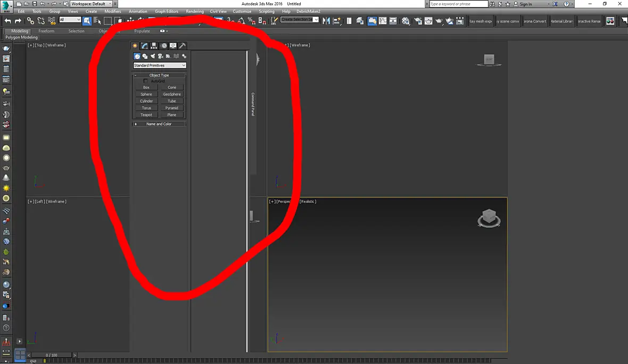This screenshot has height=364, width=628.
Task: Click the Unlink Selection icon
Action: coord(41,21)
